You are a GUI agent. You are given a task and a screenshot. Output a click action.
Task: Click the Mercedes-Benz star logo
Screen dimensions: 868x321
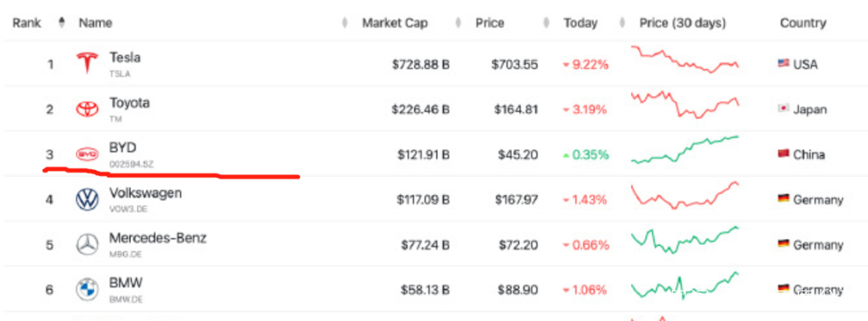click(86, 244)
